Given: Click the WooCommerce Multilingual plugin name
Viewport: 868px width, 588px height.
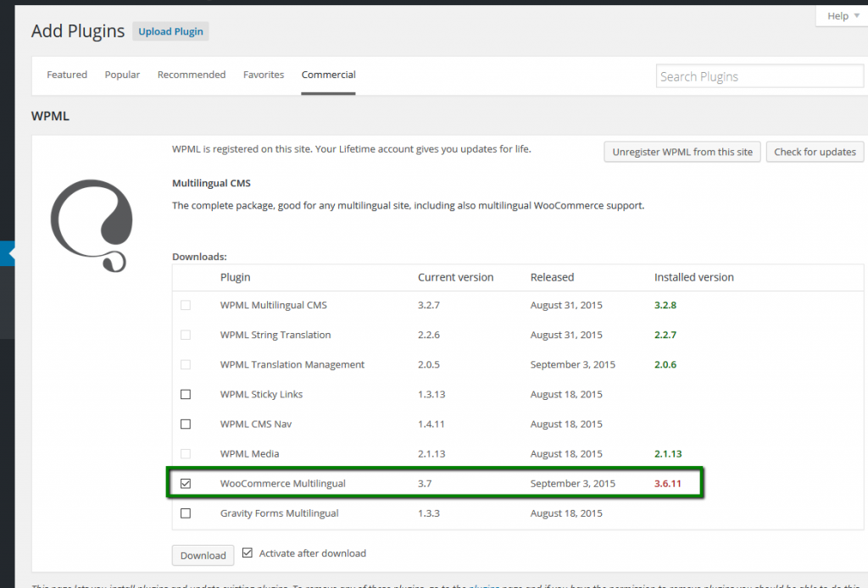Looking at the screenshot, I should (283, 484).
